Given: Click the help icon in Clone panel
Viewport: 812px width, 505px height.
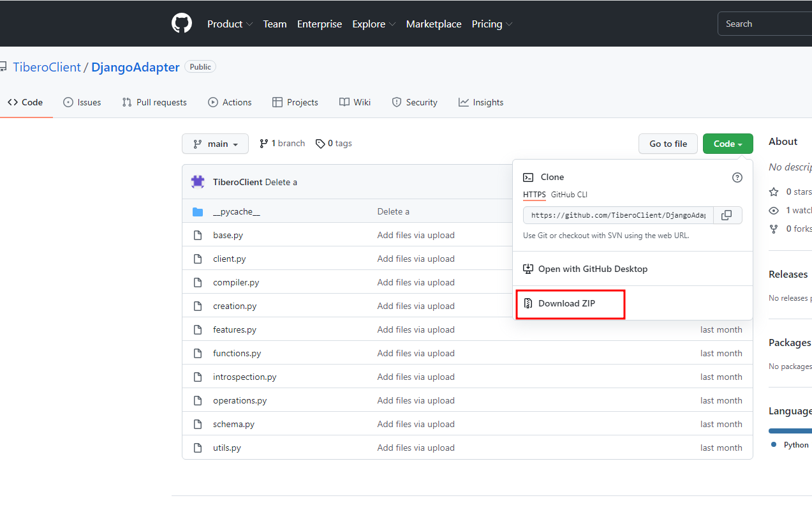Looking at the screenshot, I should tap(737, 177).
